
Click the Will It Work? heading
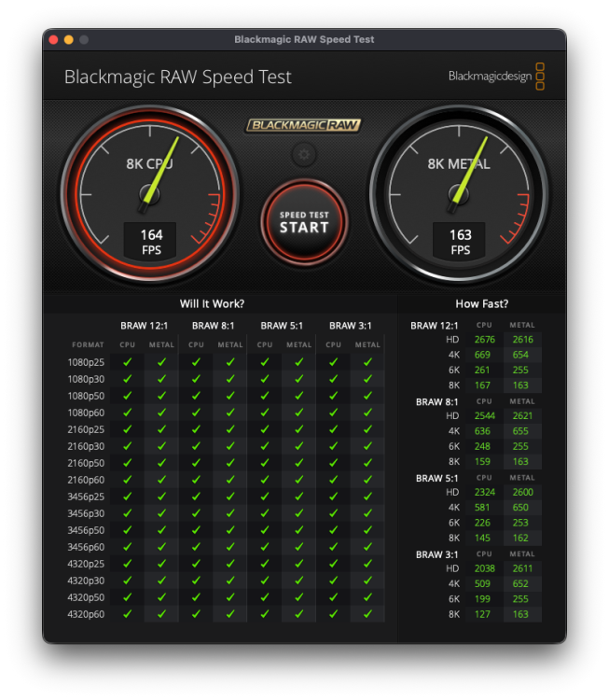click(212, 304)
